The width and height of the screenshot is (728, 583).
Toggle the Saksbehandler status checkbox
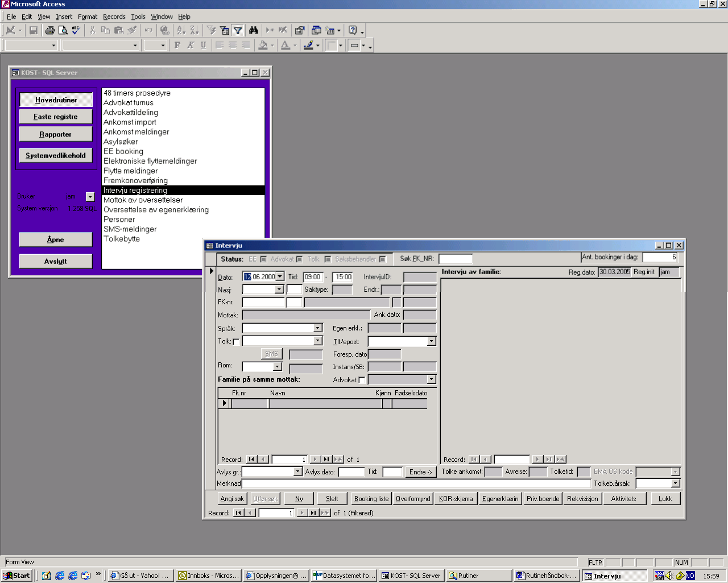[383, 259]
